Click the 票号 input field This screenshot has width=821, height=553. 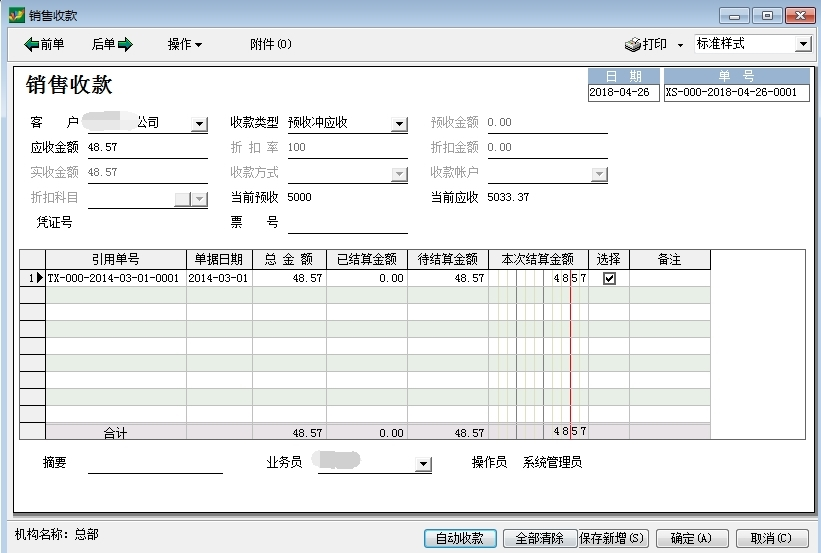[x=347, y=223]
